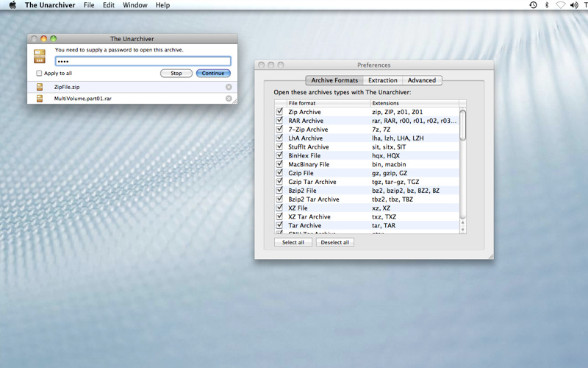Switch to the Advanced tab
Image resolution: width=588 pixels, height=368 pixels.
(422, 80)
